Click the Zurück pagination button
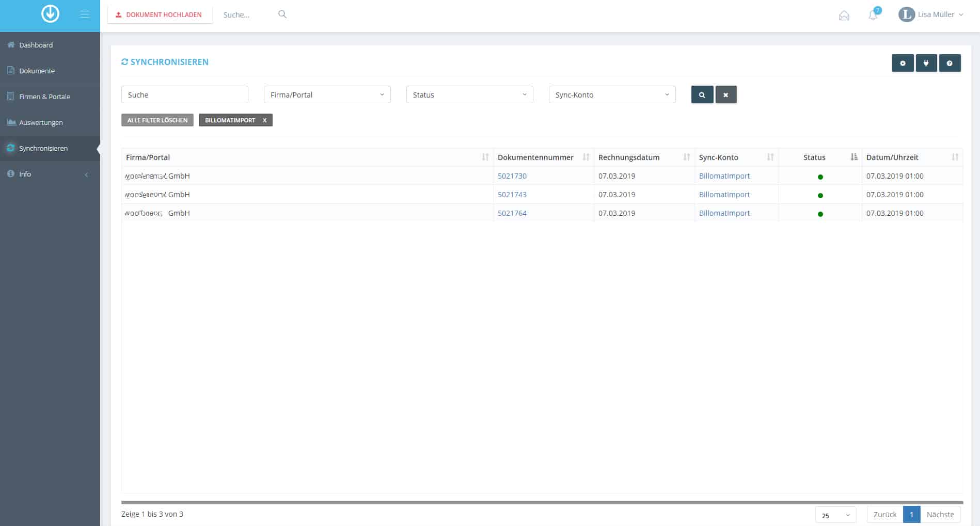This screenshot has height=526, width=980. (x=885, y=515)
